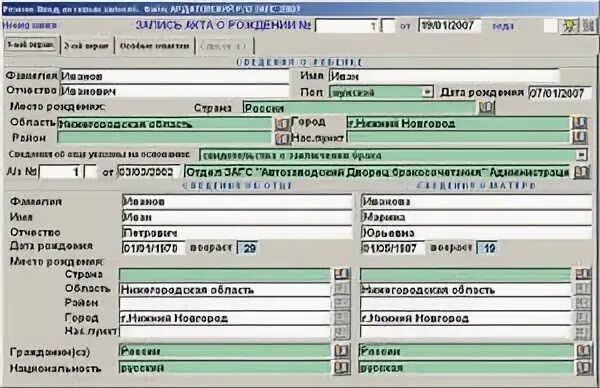
Task: Open lookup book for child's Город field
Action: [580, 123]
